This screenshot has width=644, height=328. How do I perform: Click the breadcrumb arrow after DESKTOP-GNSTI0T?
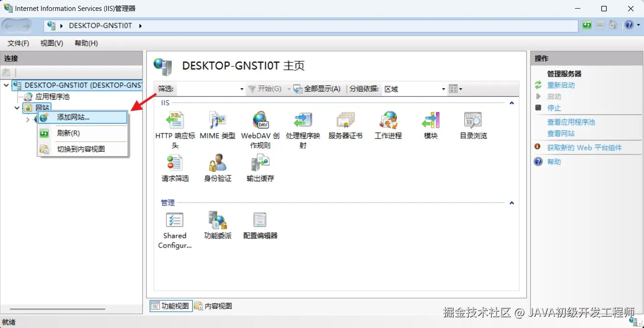[x=140, y=26]
